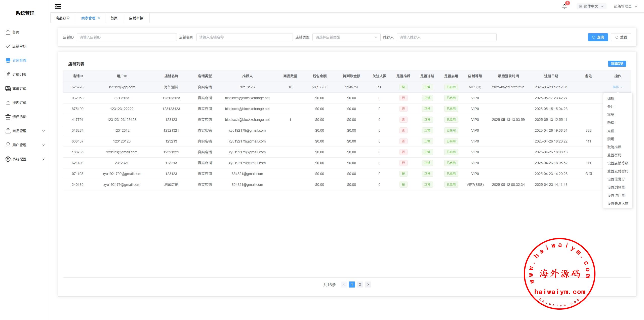Viewport: 644px width, 320px height.
Task: Click the hamburger menu collapse icon
Action: tap(58, 6)
